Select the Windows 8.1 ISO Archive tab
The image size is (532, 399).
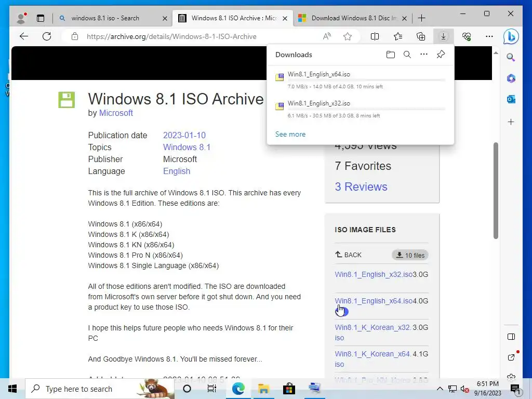point(233,18)
